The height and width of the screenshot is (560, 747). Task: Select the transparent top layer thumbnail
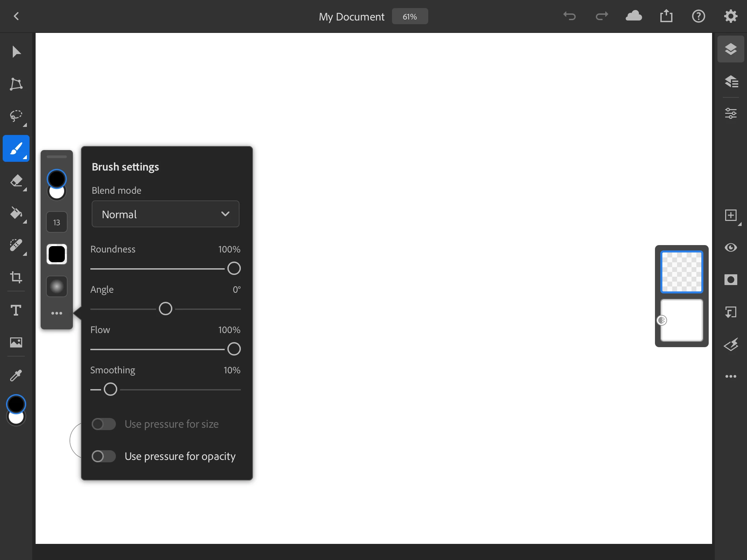[x=682, y=272]
